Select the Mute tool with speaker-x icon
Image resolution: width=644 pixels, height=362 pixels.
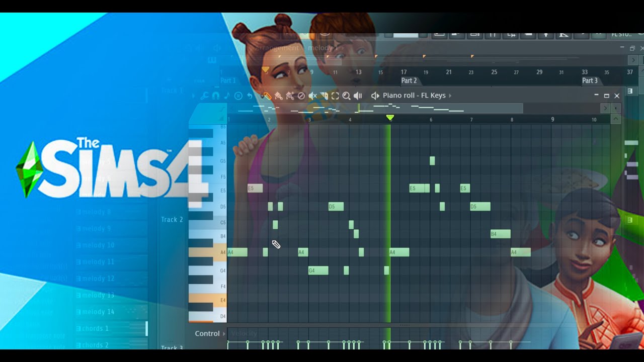tap(312, 96)
